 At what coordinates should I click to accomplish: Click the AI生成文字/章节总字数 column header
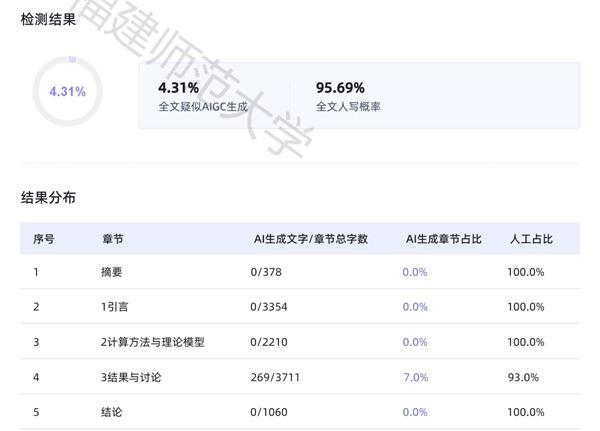click(x=310, y=239)
